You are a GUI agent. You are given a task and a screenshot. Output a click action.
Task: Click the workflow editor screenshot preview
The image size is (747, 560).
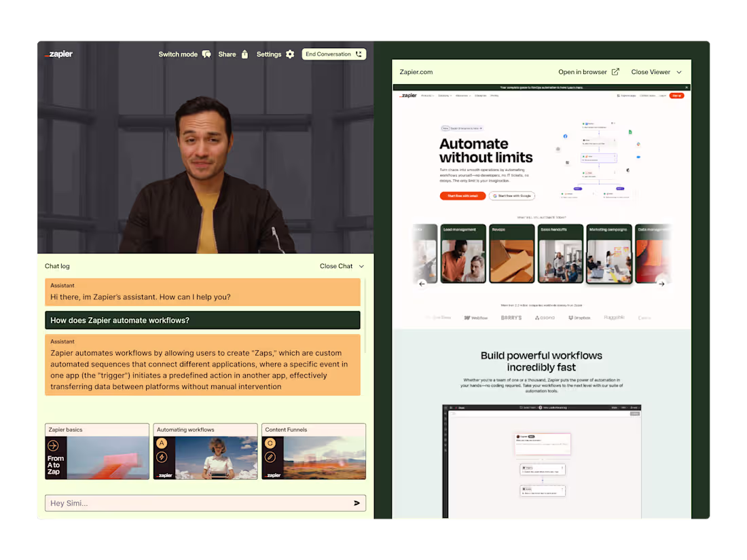pos(542,462)
